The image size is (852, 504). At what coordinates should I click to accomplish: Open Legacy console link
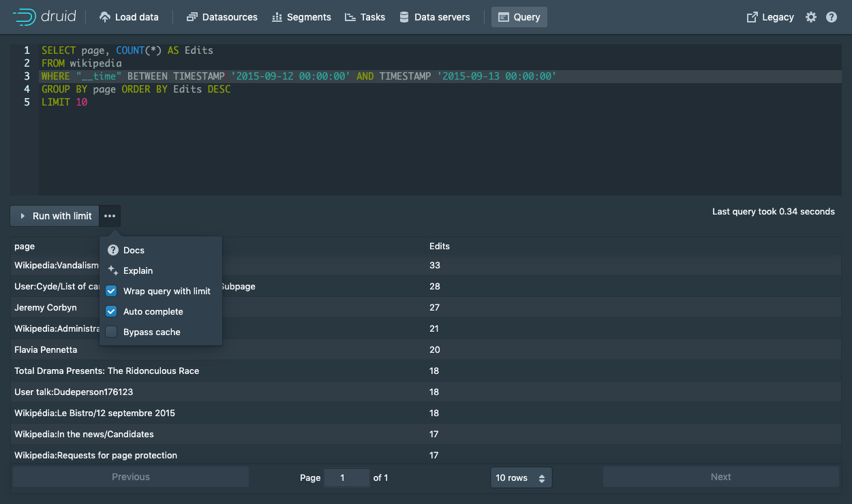coord(770,17)
